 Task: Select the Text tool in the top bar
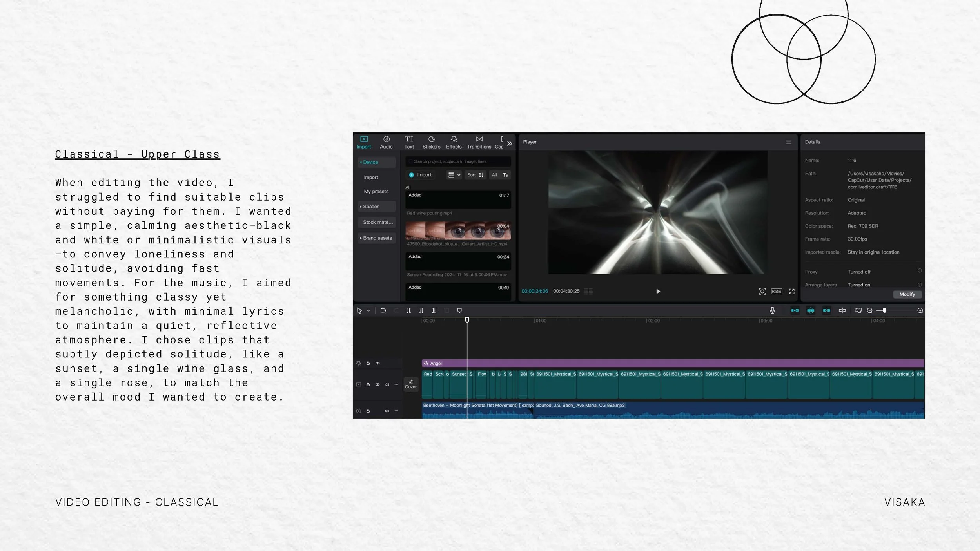409,142
